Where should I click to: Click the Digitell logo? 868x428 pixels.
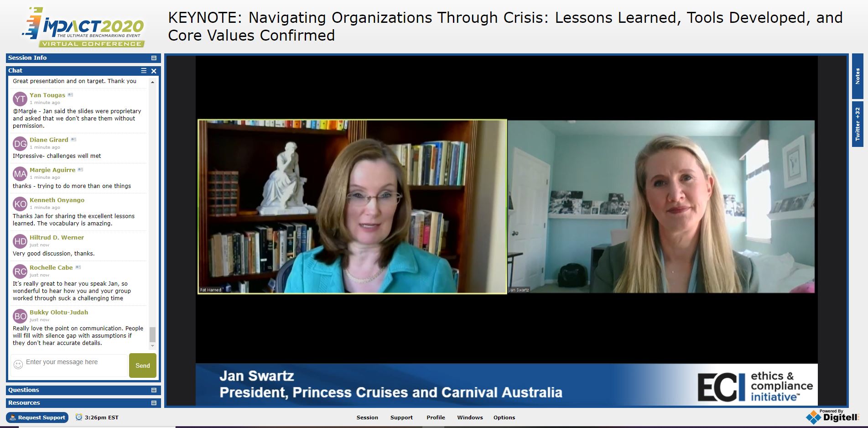832,416
